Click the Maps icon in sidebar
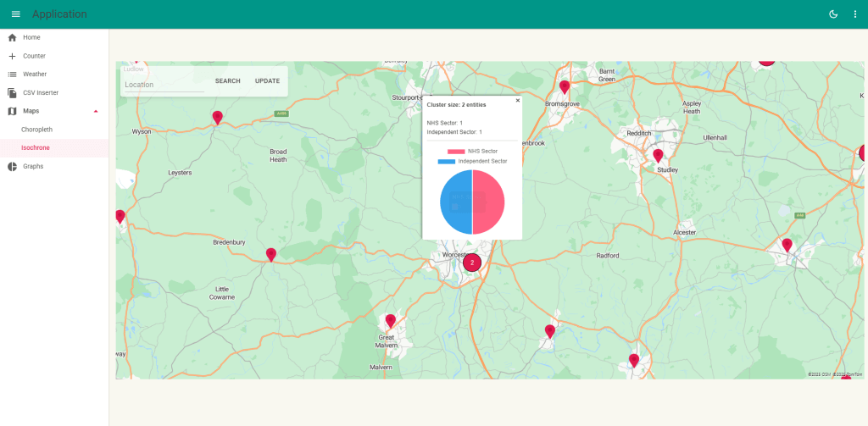Screen dimensions: 868x426 (x=12, y=111)
